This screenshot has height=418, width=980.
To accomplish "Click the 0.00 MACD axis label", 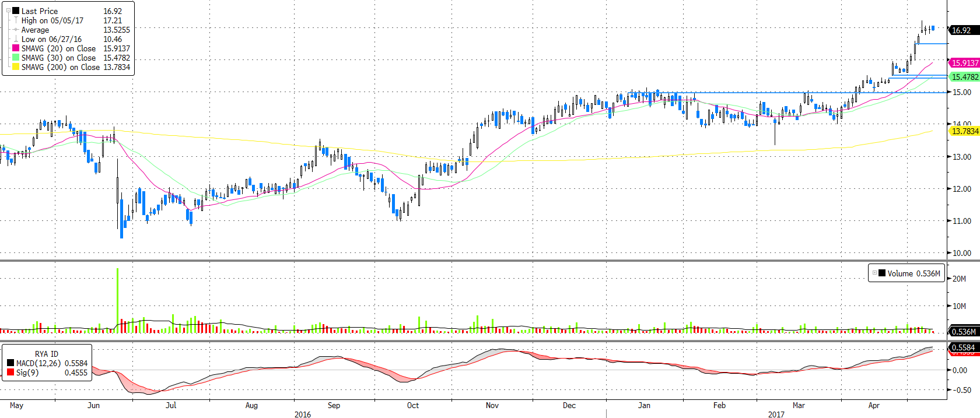I will pos(960,370).
